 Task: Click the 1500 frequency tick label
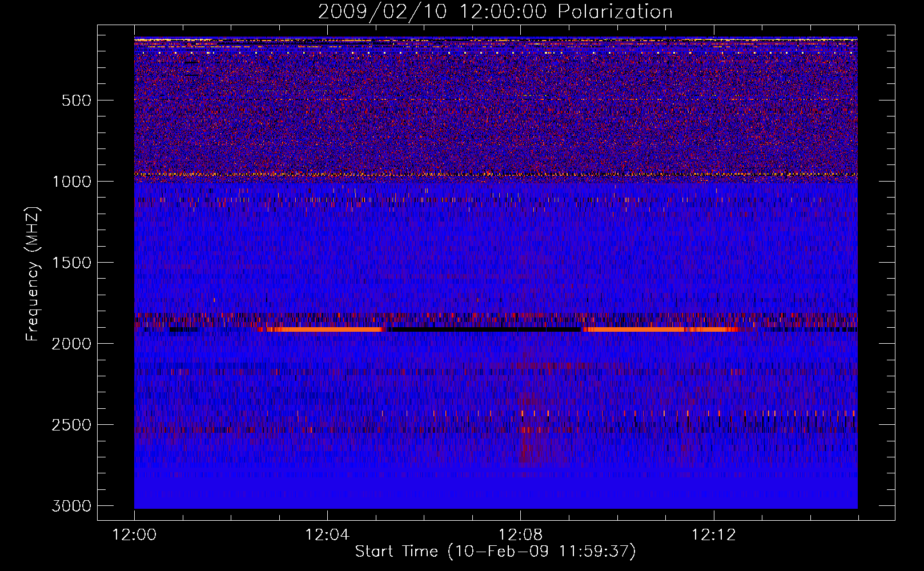click(71, 263)
